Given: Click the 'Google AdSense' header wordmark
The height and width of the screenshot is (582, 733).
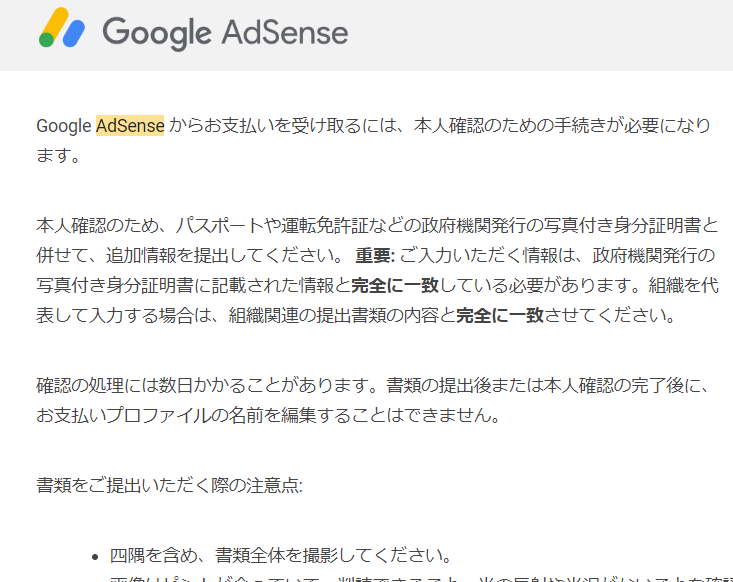Looking at the screenshot, I should click(x=225, y=33).
